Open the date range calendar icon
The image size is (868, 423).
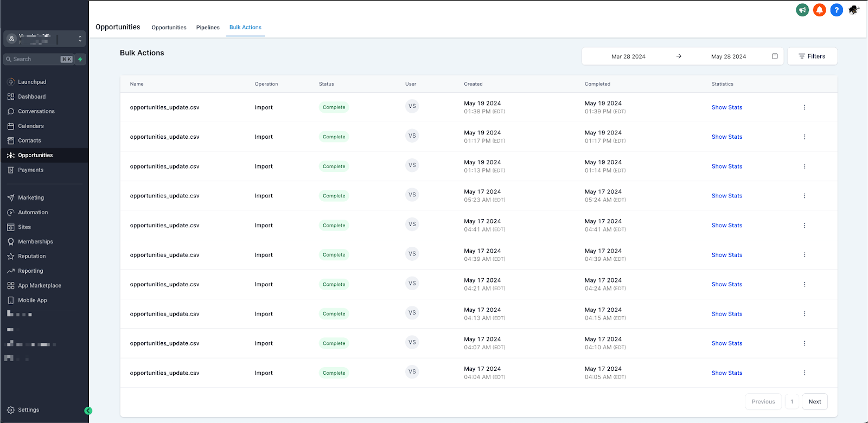click(775, 56)
